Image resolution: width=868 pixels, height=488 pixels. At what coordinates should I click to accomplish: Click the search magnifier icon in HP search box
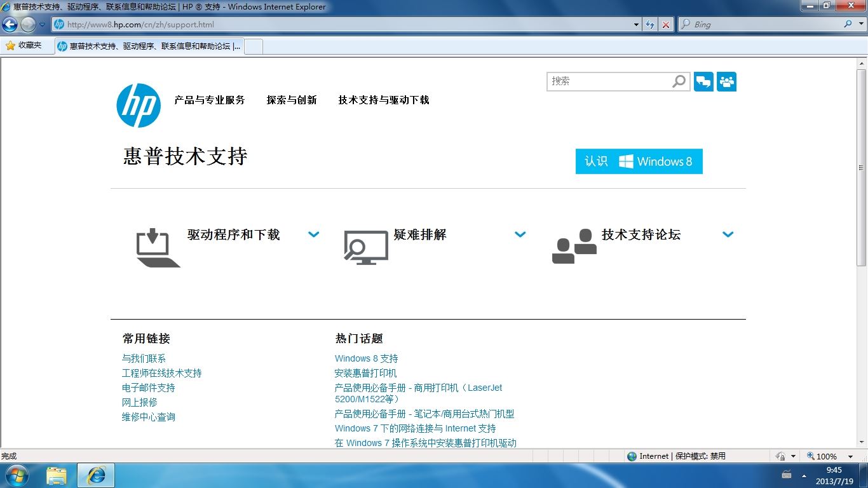pos(679,81)
